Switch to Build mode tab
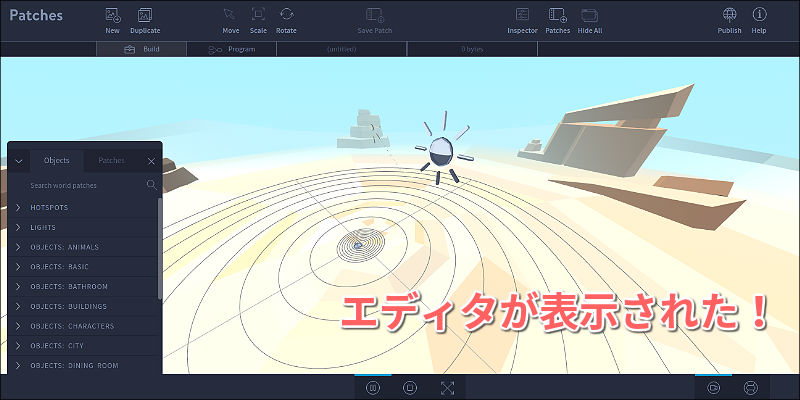The width and height of the screenshot is (800, 400). [142, 49]
